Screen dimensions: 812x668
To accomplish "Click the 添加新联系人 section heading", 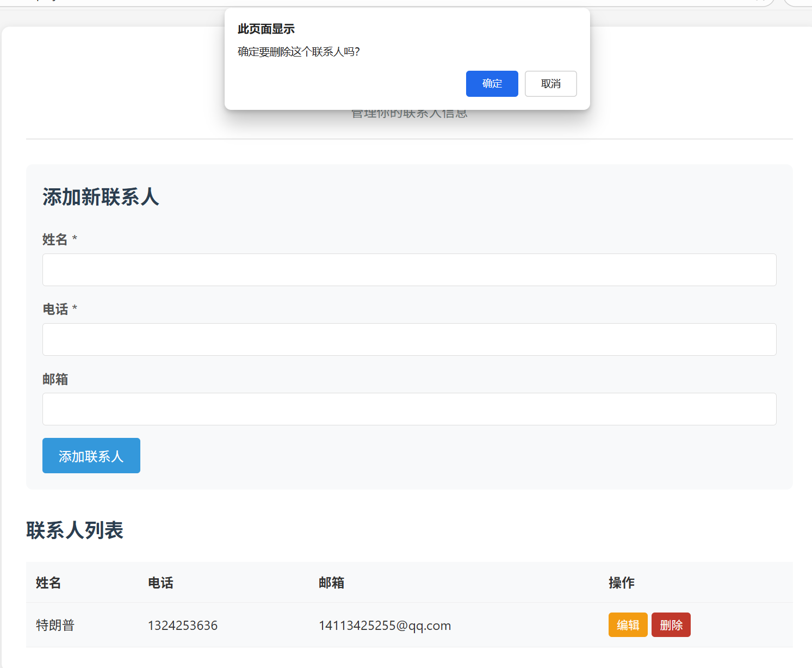I will [100, 197].
